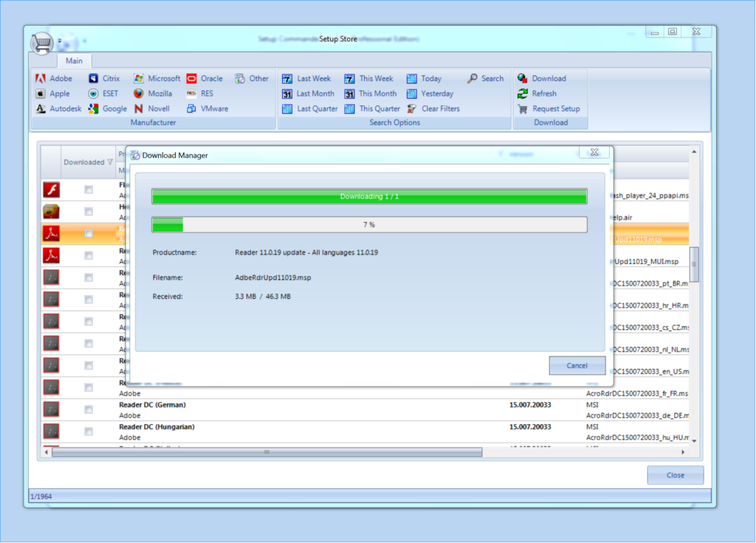Filter by Google manufacturer
This screenshot has height=543, width=756.
(x=108, y=109)
